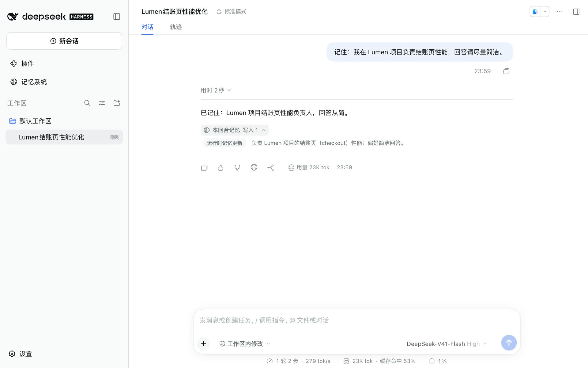Click the conversation title Lumen结账页性能优化 in header
The height and width of the screenshot is (368, 588).
[175, 11]
